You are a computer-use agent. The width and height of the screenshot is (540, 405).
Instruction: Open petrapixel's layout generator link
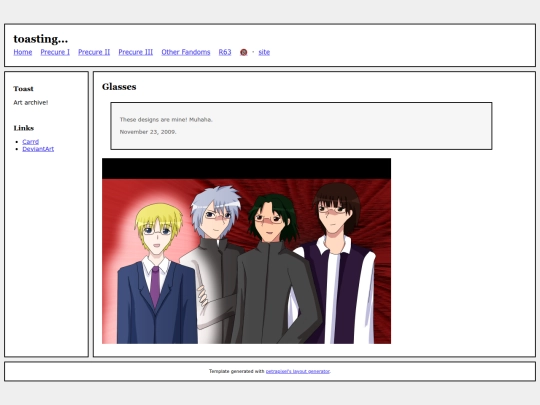point(298,371)
